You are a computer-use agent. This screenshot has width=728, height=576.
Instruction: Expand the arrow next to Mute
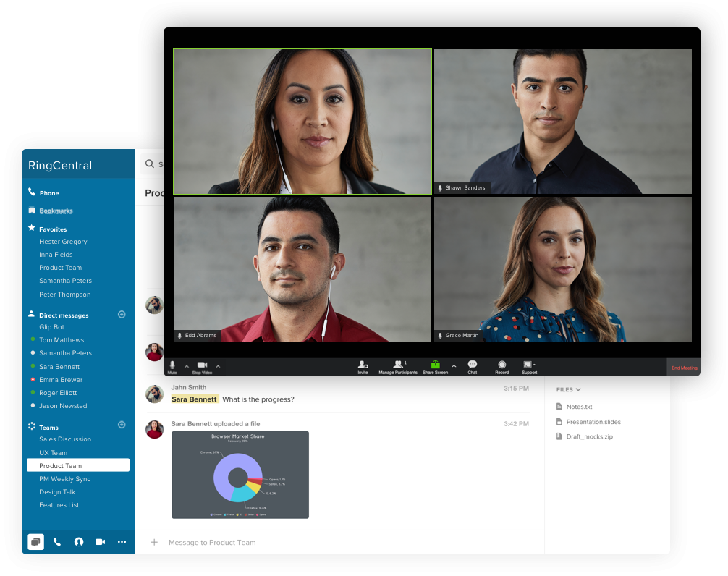pyautogui.click(x=187, y=366)
